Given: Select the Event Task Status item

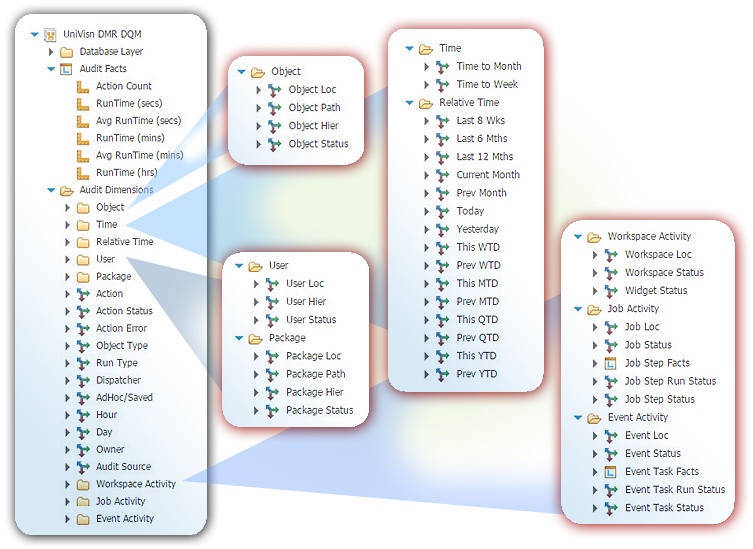Looking at the screenshot, I should [x=664, y=508].
